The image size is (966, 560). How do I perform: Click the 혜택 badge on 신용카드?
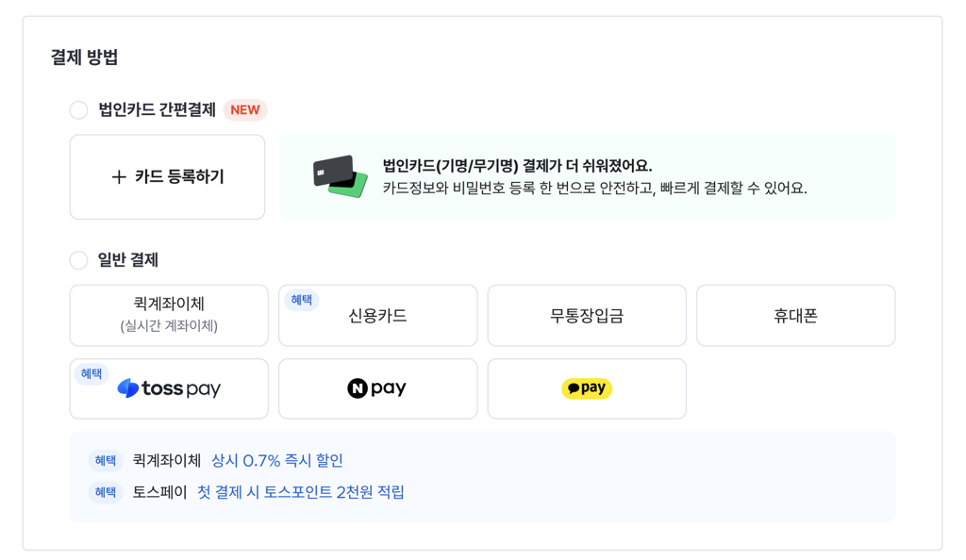click(301, 300)
